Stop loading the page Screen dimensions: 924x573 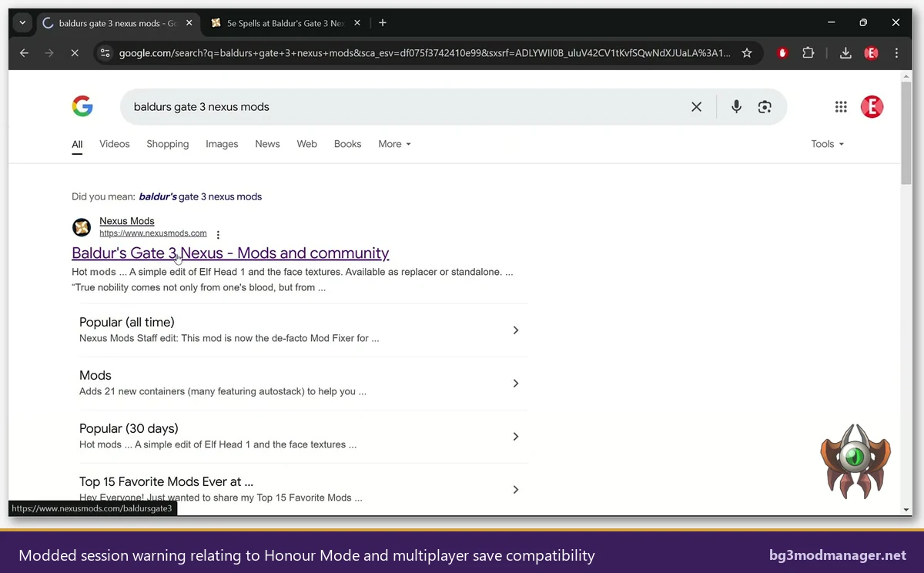(75, 53)
